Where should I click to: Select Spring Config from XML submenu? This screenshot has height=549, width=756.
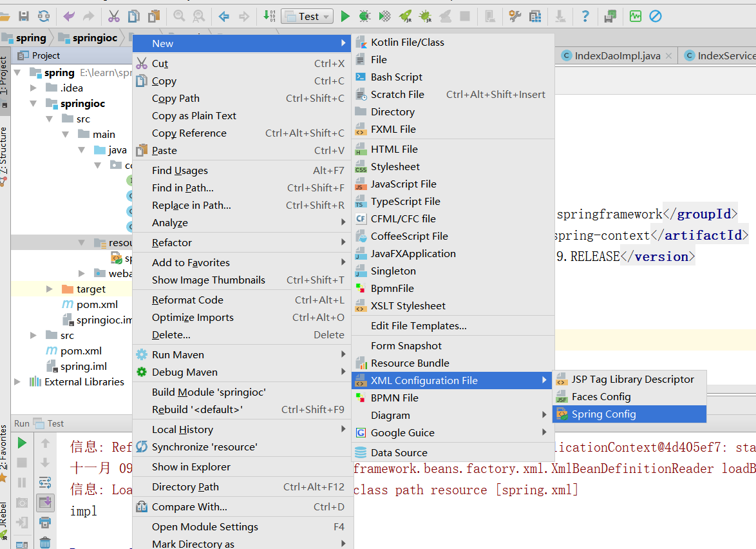[x=629, y=414]
